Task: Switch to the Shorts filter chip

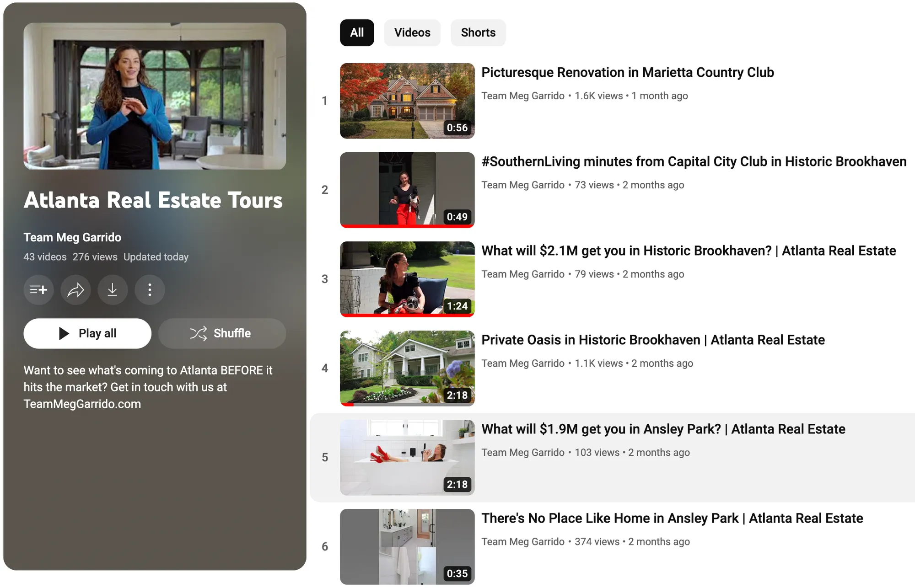Action: pyautogui.click(x=478, y=32)
